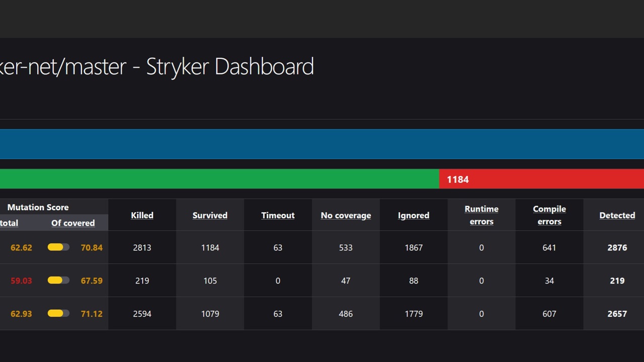Sort by No coverage column header
The width and height of the screenshot is (644, 362).
346,215
